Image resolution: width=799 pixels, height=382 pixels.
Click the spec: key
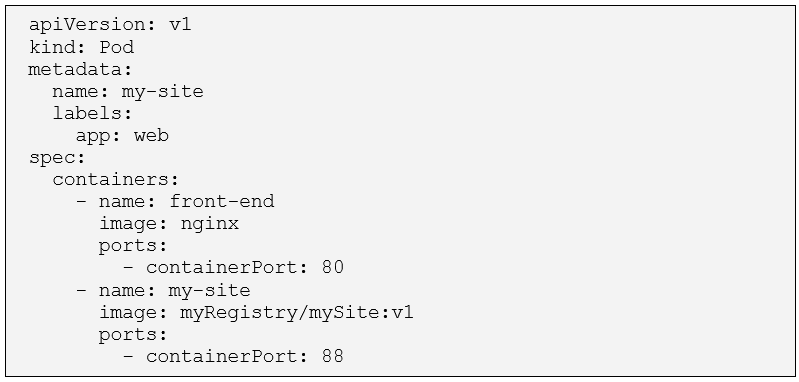coord(57,158)
